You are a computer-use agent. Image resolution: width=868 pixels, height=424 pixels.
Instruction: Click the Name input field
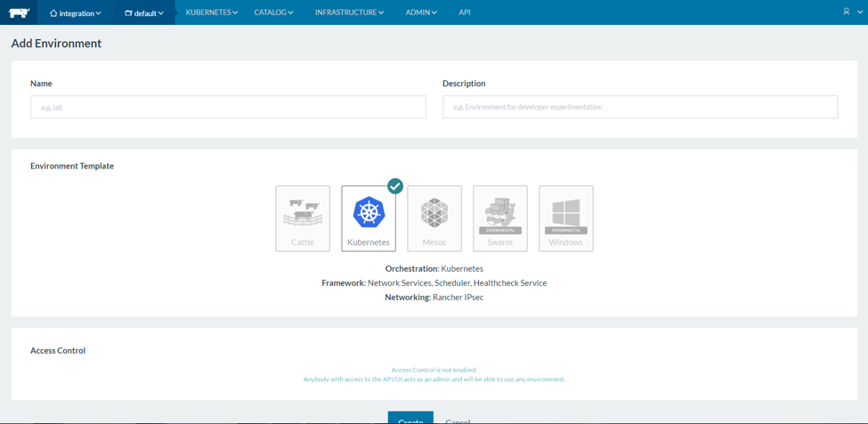(x=228, y=107)
